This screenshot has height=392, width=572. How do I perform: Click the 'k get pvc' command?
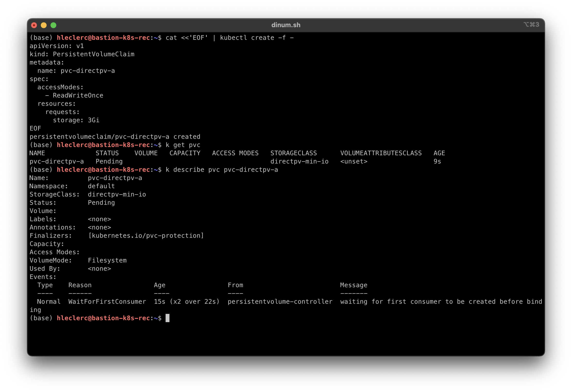(183, 145)
